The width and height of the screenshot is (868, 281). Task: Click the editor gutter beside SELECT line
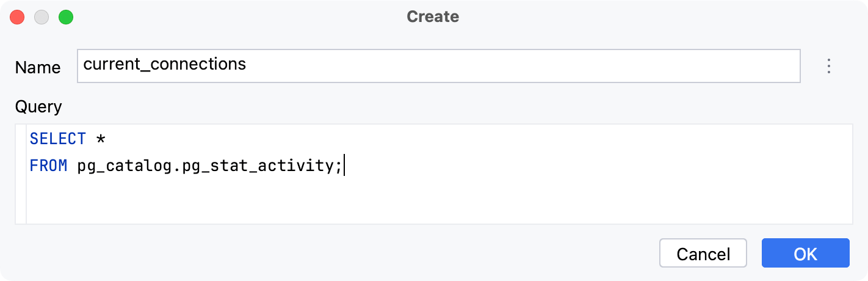pos(21,139)
